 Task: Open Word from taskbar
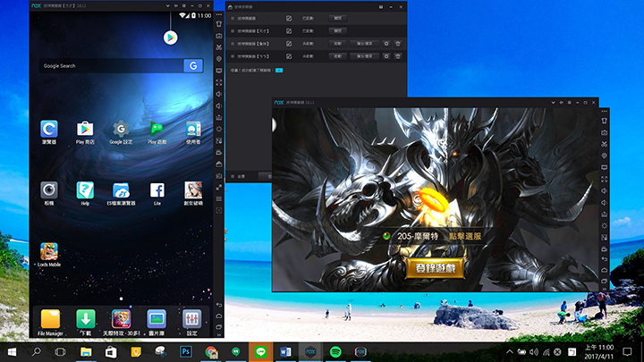pyautogui.click(x=285, y=352)
